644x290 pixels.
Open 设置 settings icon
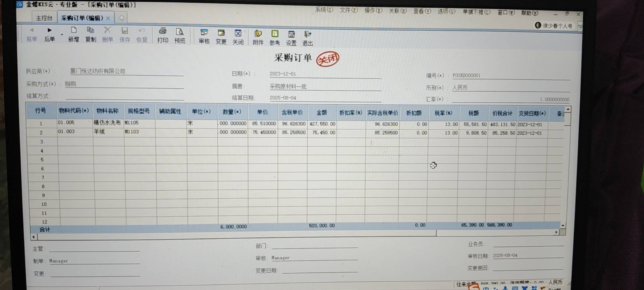pos(291,39)
